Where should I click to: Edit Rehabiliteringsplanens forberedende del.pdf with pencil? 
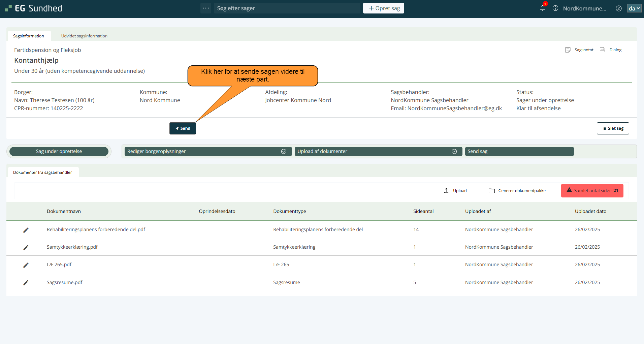26,230
